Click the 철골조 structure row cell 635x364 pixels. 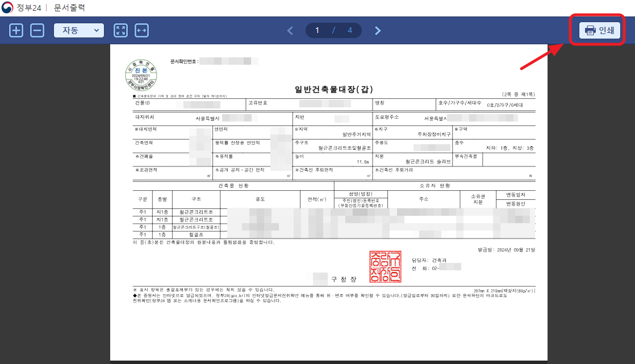196,235
